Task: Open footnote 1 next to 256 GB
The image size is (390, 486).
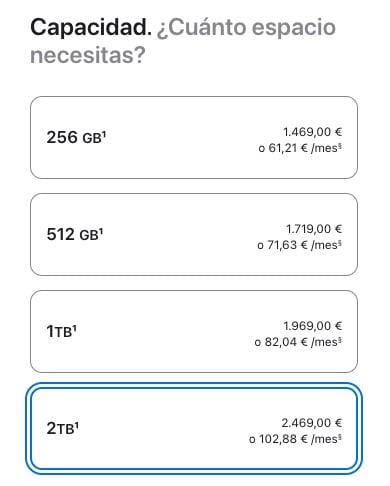Action: tap(104, 134)
